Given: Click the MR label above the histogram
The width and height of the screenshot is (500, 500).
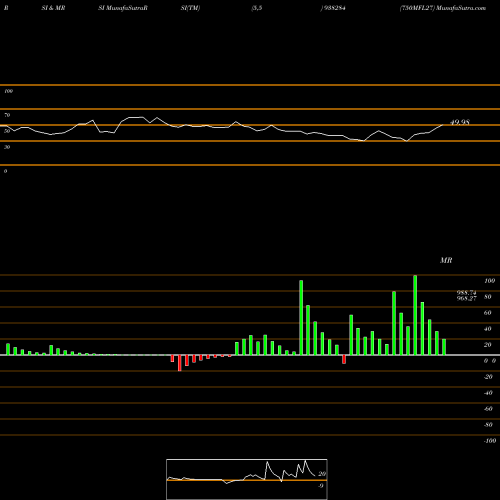Looking at the screenshot, I should (x=446, y=260).
